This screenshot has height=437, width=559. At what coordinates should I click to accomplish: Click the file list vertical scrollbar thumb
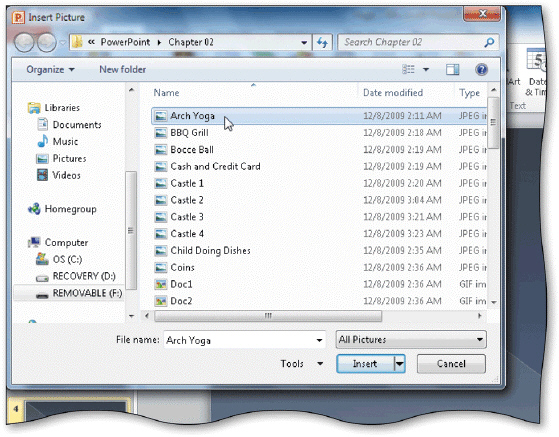click(493, 123)
